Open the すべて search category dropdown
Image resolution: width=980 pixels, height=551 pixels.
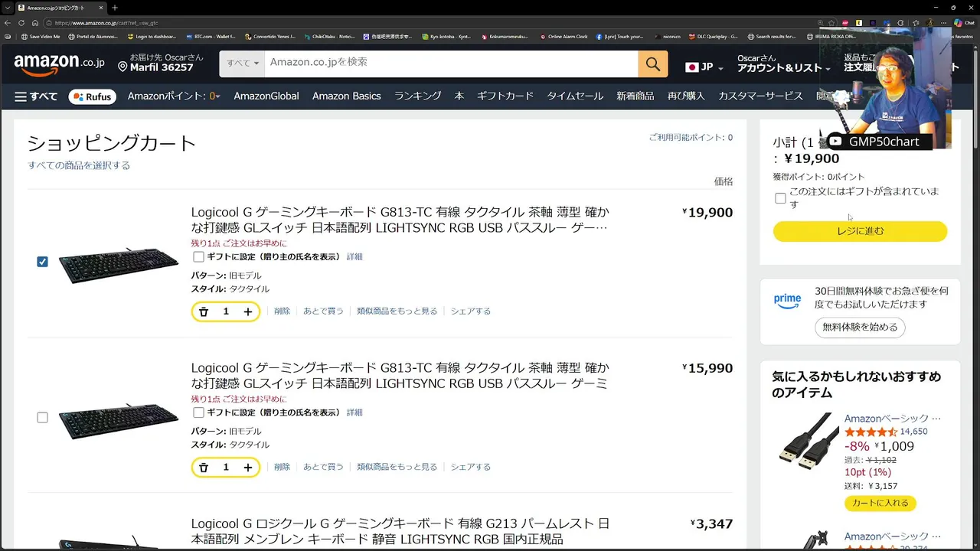click(242, 64)
